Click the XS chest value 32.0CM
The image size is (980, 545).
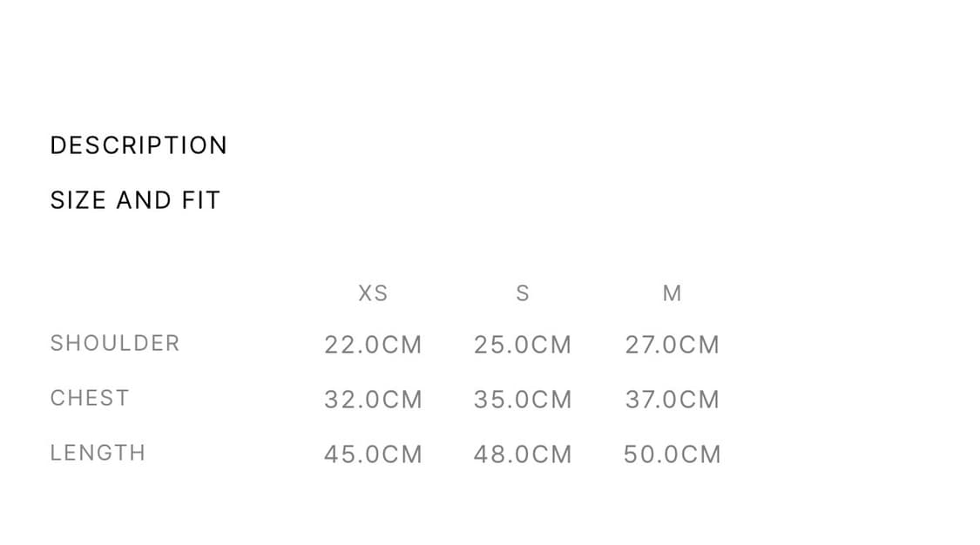click(x=373, y=400)
